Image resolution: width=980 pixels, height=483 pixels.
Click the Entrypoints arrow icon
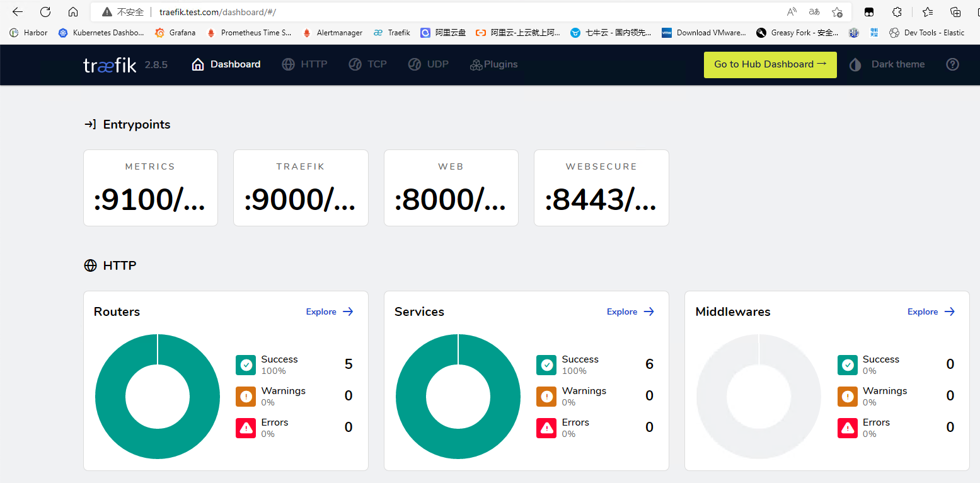click(90, 124)
